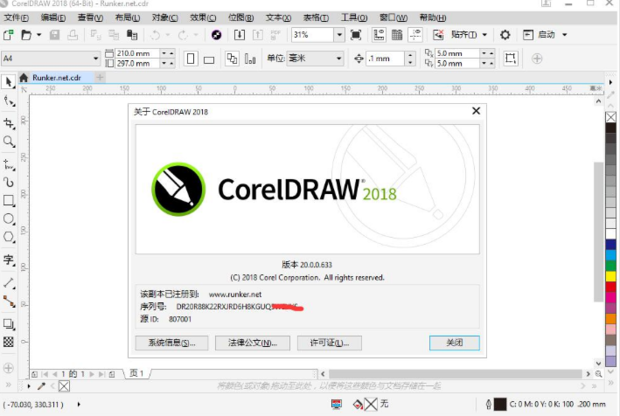Open the File menu
Screen dimensions: 620x416
point(16,18)
